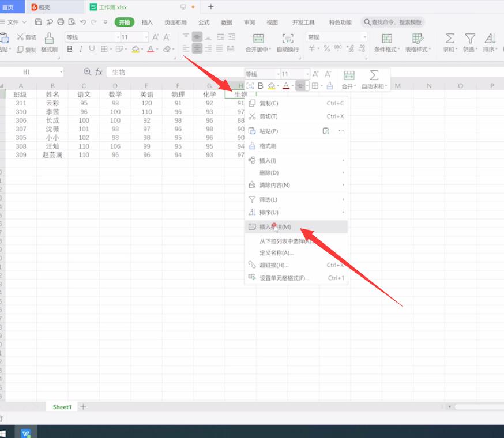Click the 开始 ribbon tab button
This screenshot has height=438, width=504.
tap(125, 22)
